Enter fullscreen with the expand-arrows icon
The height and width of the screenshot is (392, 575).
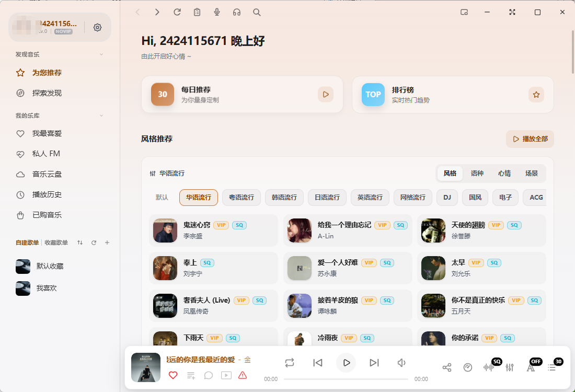[512, 12]
